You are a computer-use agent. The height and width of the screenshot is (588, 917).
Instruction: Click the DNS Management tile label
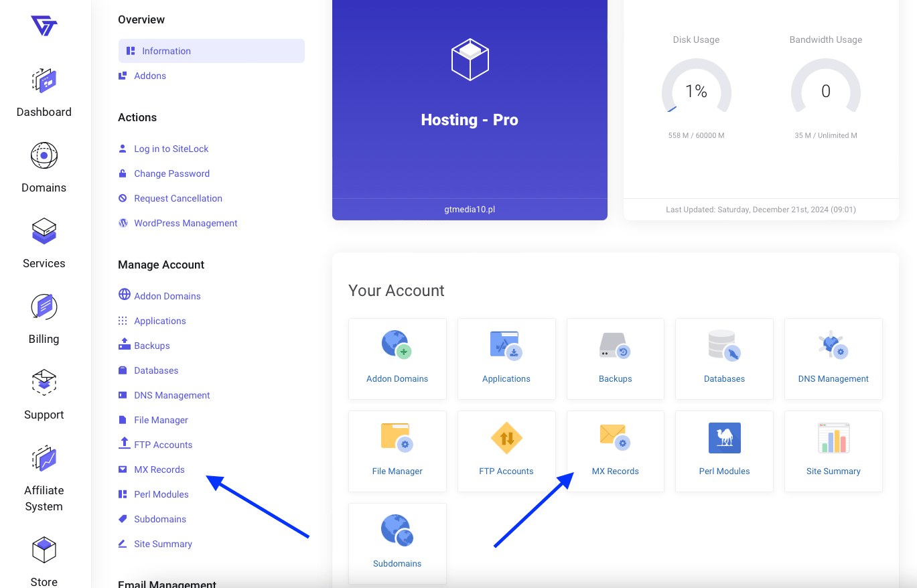point(833,378)
